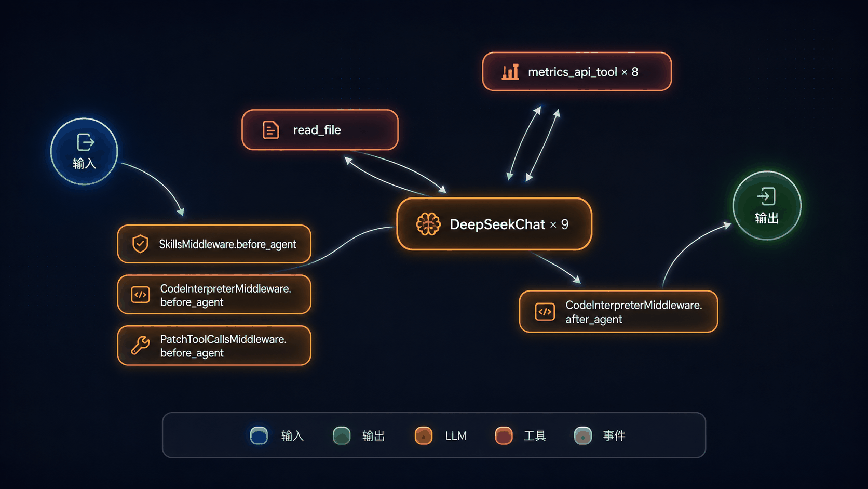The image size is (868, 489).
Task: Click the red 工具 legend swatch
Action: pos(504,435)
